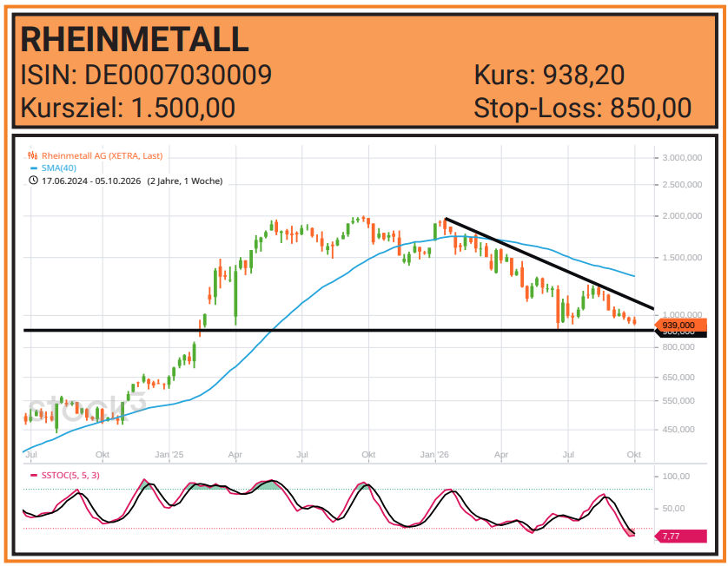This screenshot has width=728, height=566.
Task: Click the pink 7,77 stochastic value tag
Action: (x=680, y=536)
